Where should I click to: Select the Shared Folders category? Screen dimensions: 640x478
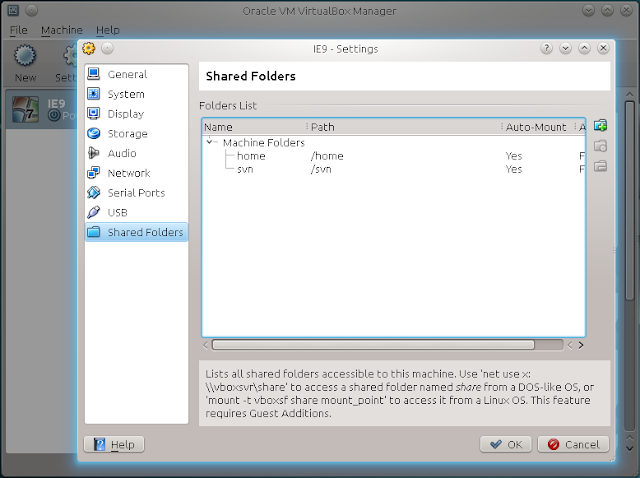tap(136, 232)
